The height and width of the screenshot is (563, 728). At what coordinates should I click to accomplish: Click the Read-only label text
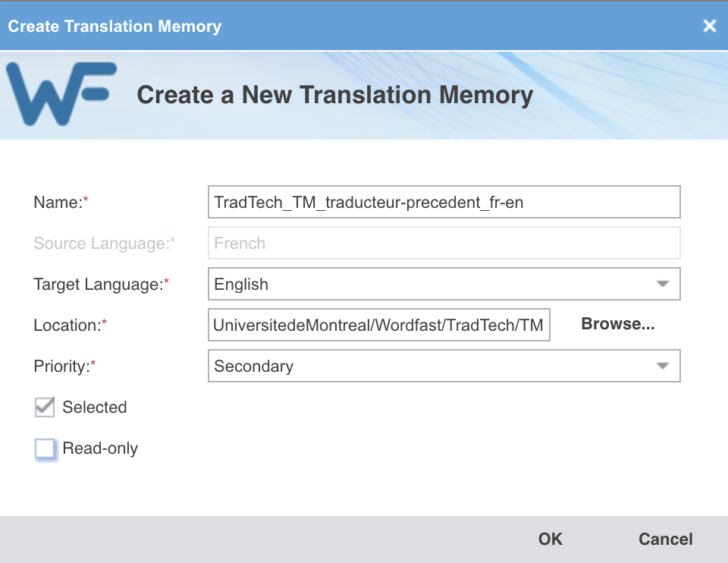pos(100,448)
